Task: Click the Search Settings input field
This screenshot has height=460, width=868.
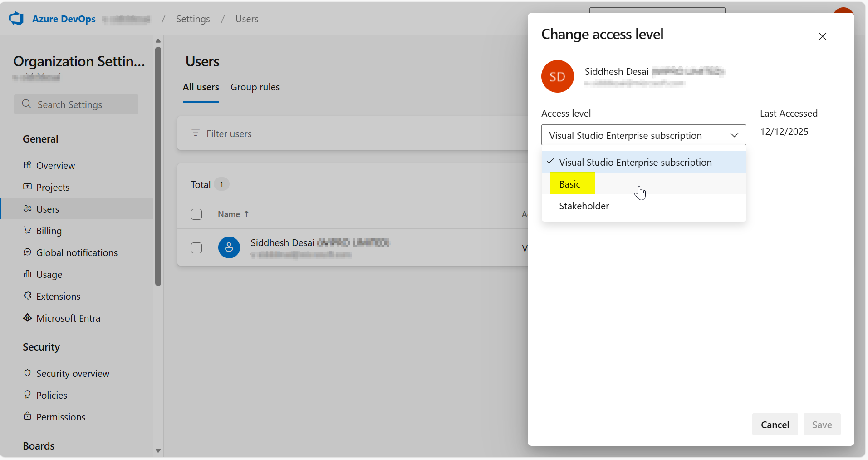Action: 76,104
